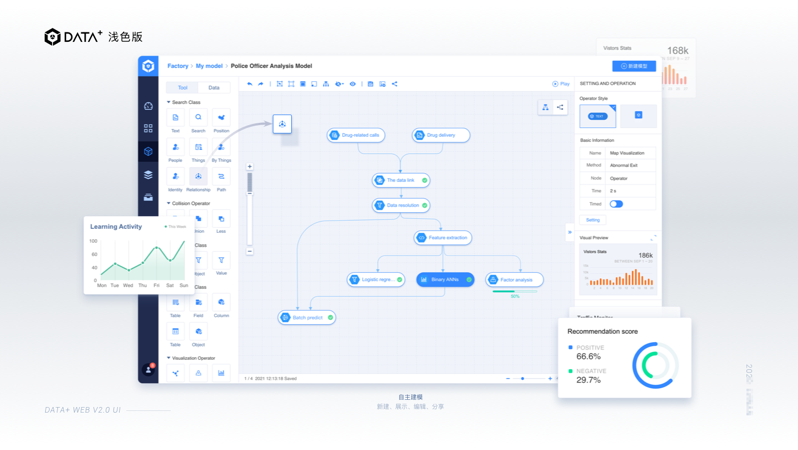Select the Position operator icon

[x=221, y=118]
